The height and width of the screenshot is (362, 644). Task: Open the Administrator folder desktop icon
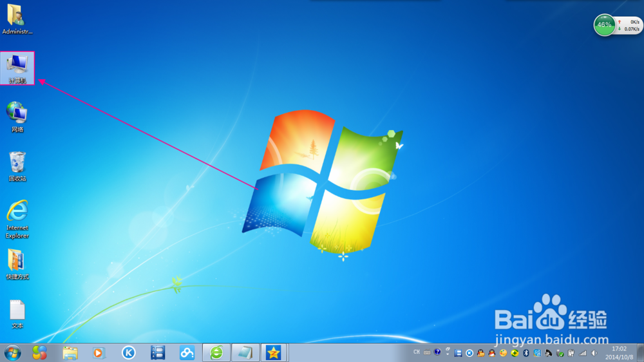click(17, 19)
